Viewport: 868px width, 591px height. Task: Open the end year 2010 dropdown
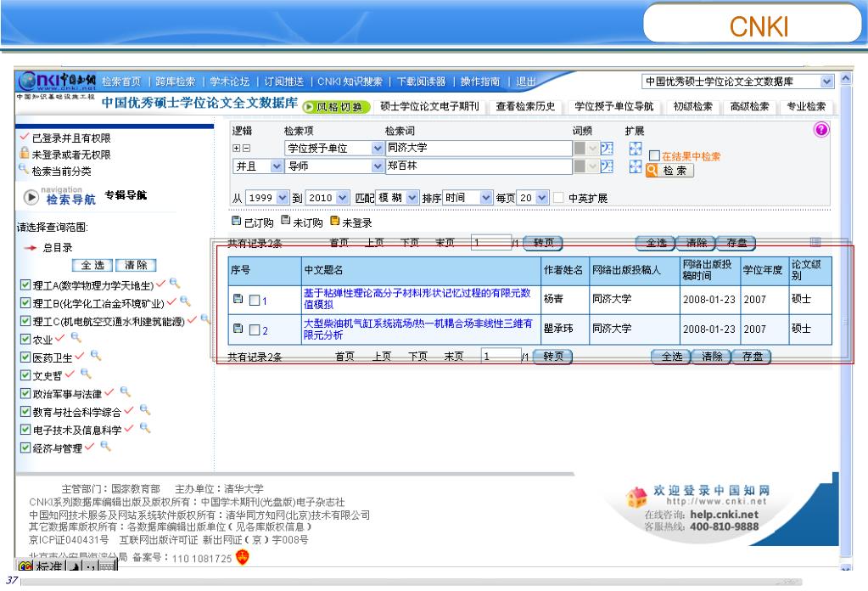(x=342, y=198)
